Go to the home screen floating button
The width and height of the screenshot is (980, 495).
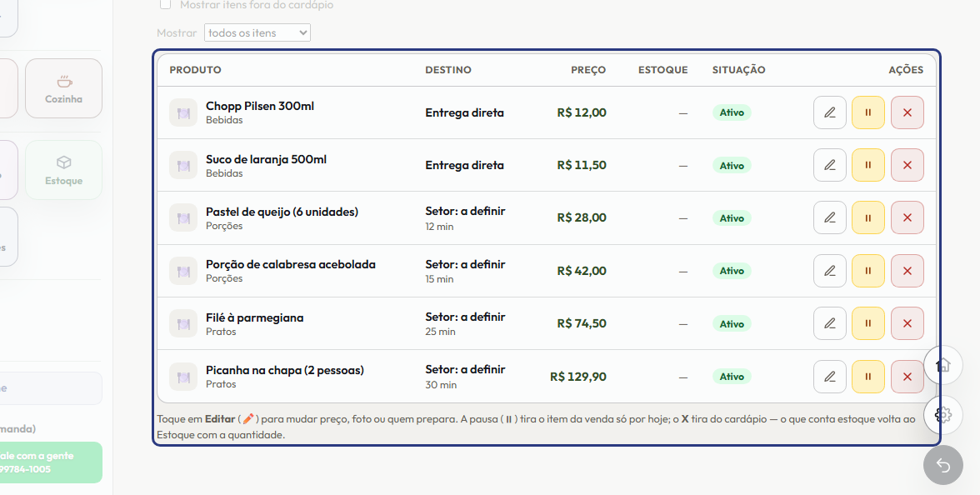[x=943, y=364]
